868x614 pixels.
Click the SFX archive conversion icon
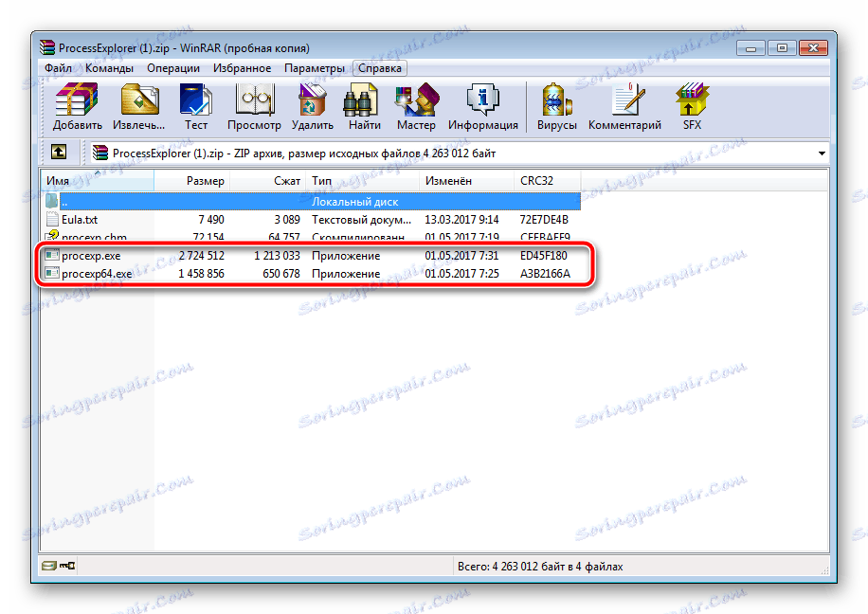(x=692, y=107)
